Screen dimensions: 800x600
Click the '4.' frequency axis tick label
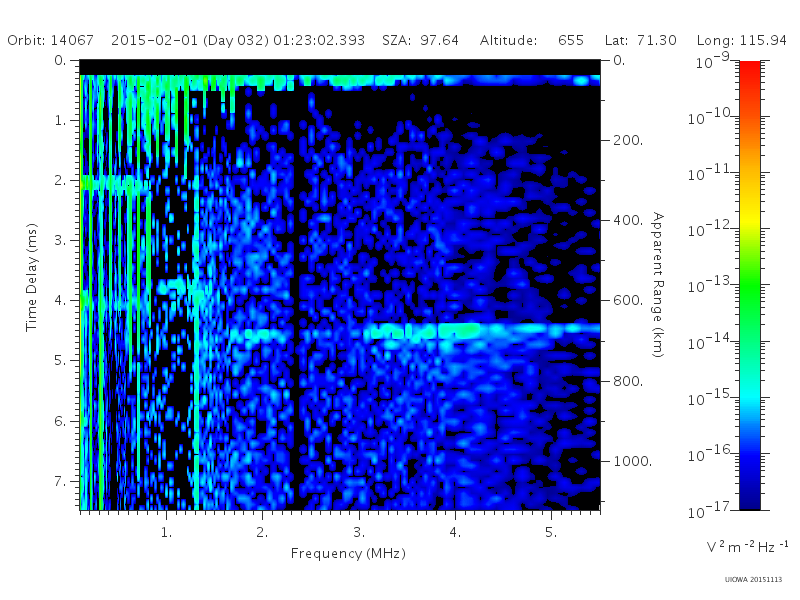tap(455, 533)
